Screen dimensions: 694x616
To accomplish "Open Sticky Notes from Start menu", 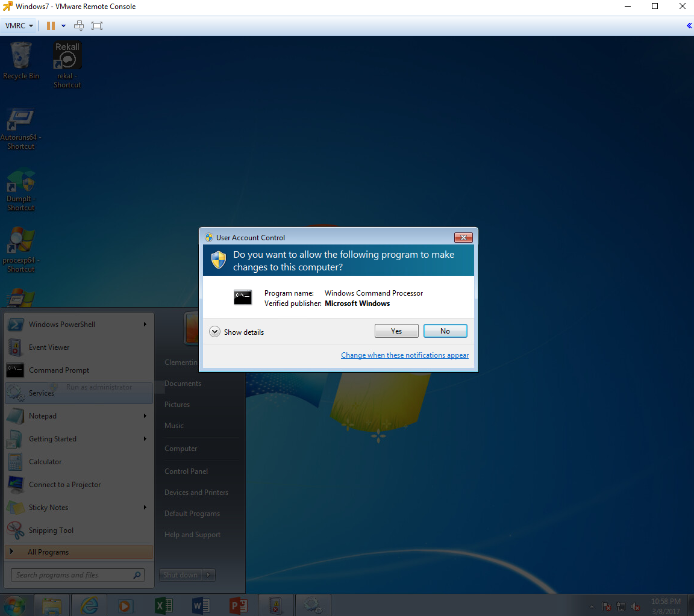I will point(79,508).
